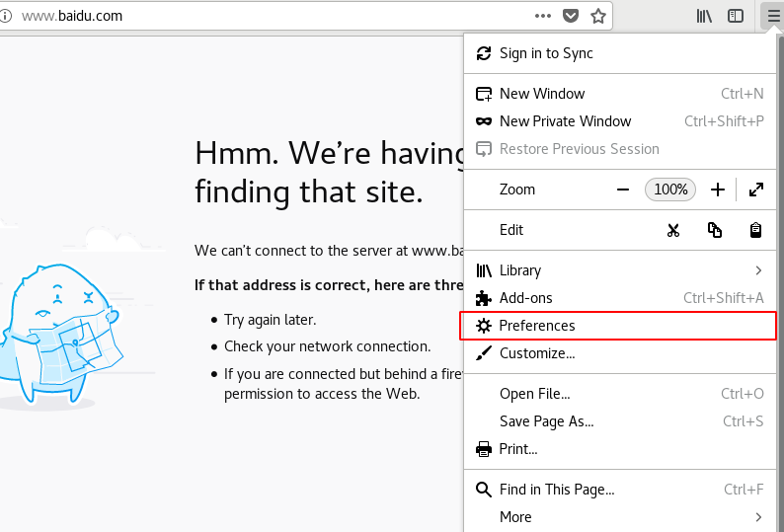Click the Cut scissors icon
Screen dimensions: 784x532
tap(673, 230)
